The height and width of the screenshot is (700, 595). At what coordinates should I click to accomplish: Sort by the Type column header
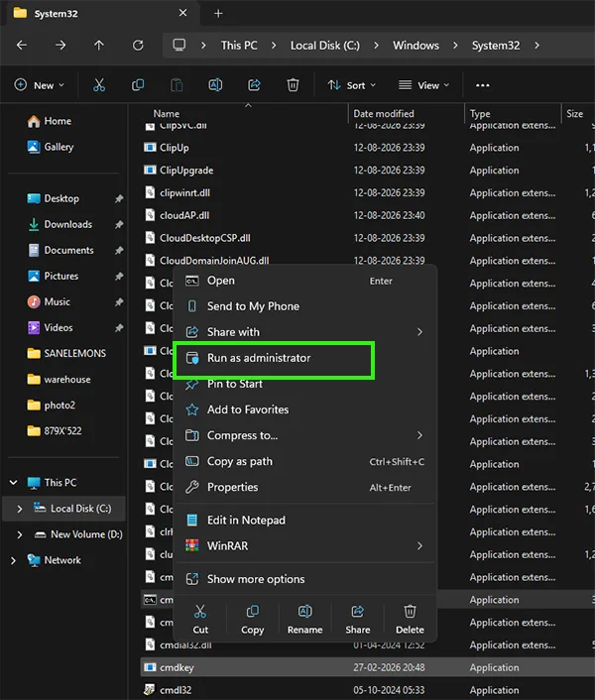coord(480,113)
